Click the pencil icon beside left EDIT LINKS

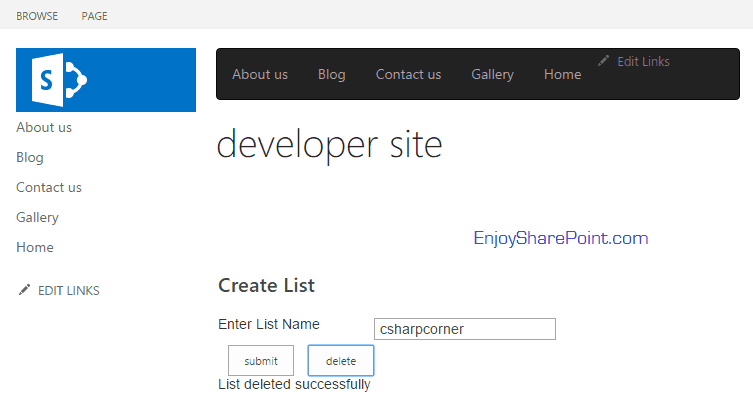(x=24, y=290)
